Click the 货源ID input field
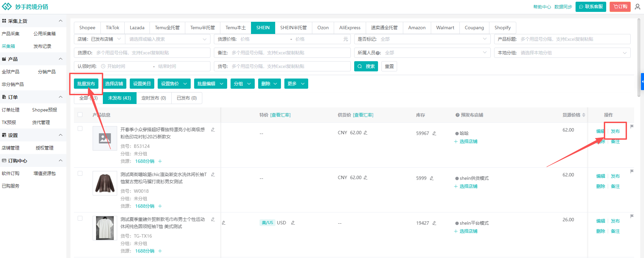 click(152, 53)
